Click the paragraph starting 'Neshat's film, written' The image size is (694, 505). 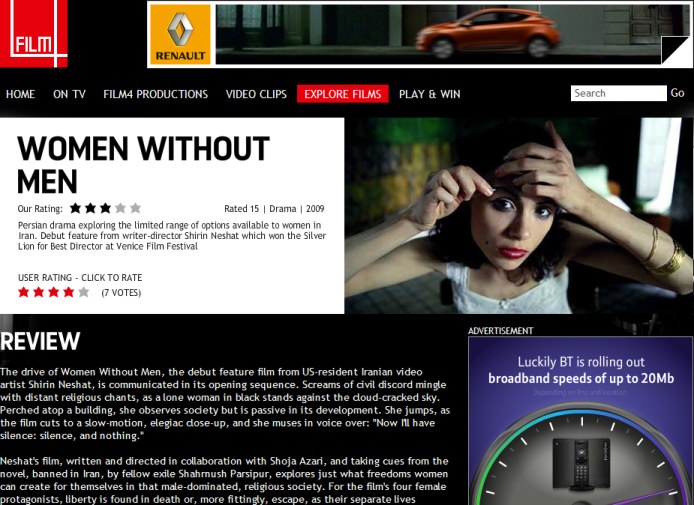(x=224, y=480)
